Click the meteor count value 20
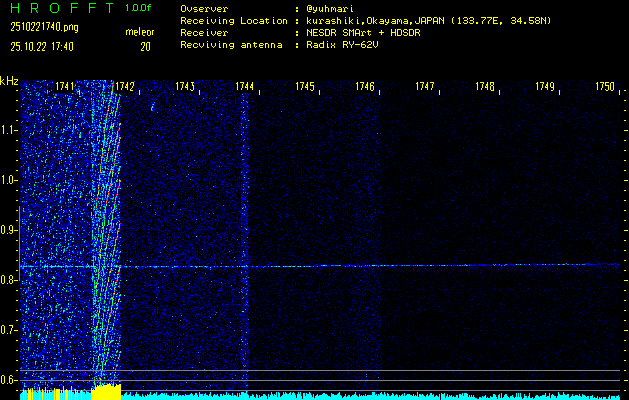 tap(145, 46)
